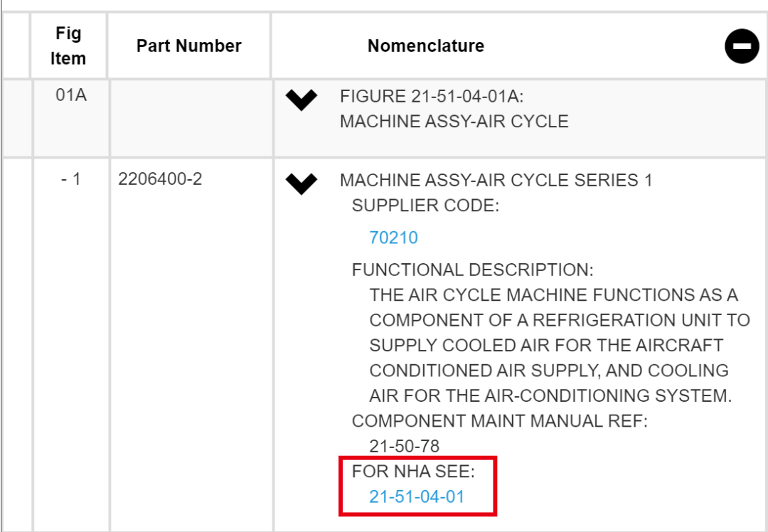
Task: Click the collapse-all minus icon in the Nomenclature header
Action: click(742, 47)
